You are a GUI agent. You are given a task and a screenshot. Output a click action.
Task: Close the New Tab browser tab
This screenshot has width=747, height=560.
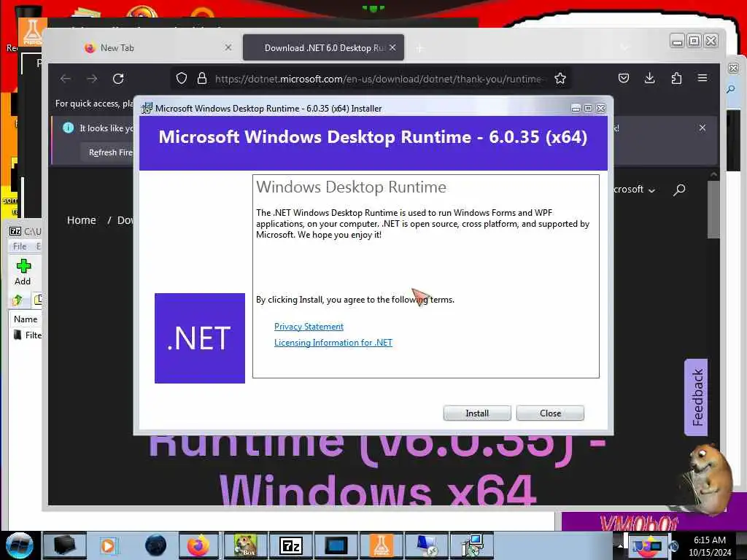228,47
